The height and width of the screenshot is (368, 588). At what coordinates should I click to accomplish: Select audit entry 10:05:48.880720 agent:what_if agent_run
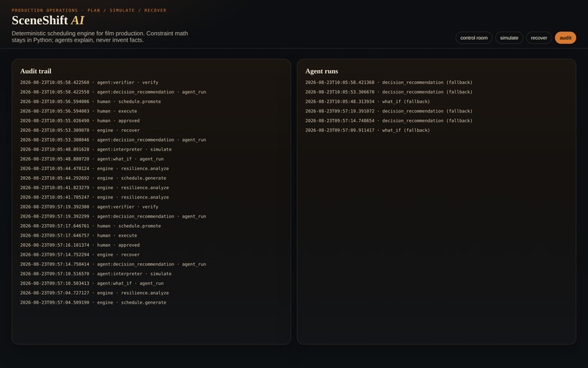click(x=92, y=159)
